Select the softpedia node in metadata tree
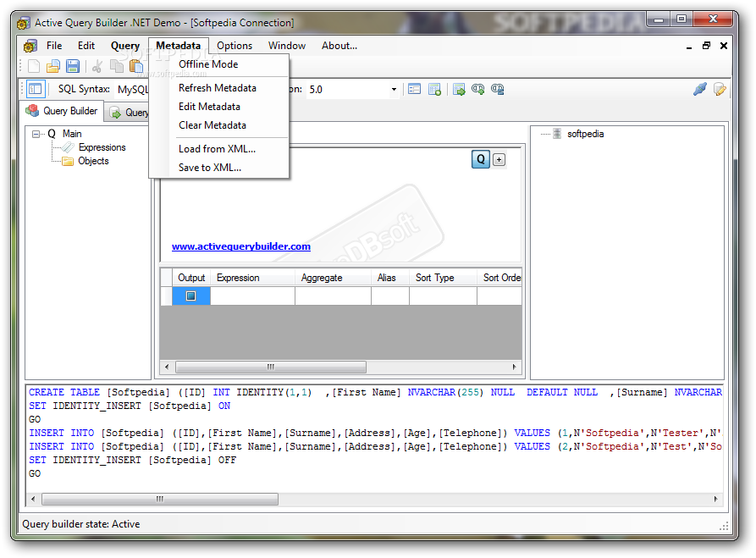The height and width of the screenshot is (558, 756). 585,134
